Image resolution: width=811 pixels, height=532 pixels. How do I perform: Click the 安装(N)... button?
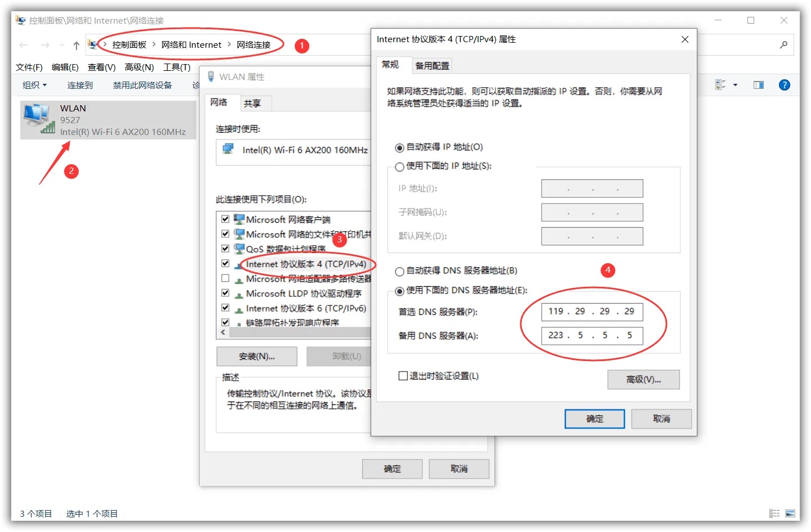(x=256, y=356)
